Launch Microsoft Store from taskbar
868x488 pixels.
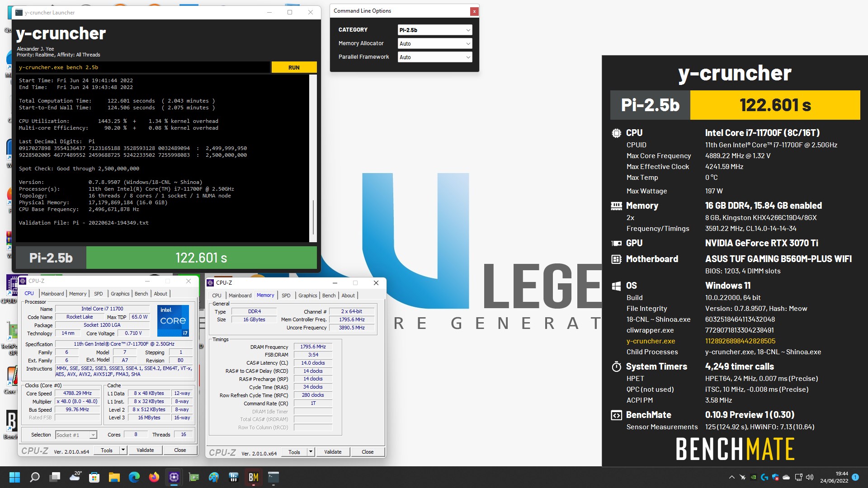94,477
